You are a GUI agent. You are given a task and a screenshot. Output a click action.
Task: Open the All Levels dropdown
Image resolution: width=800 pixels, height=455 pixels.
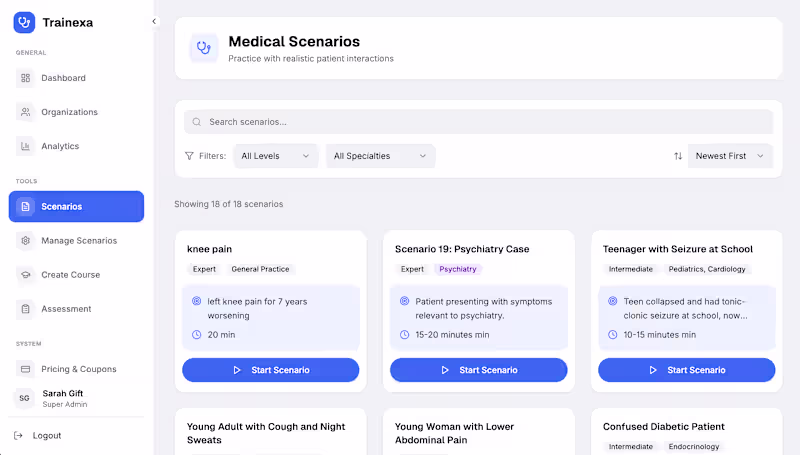point(276,156)
